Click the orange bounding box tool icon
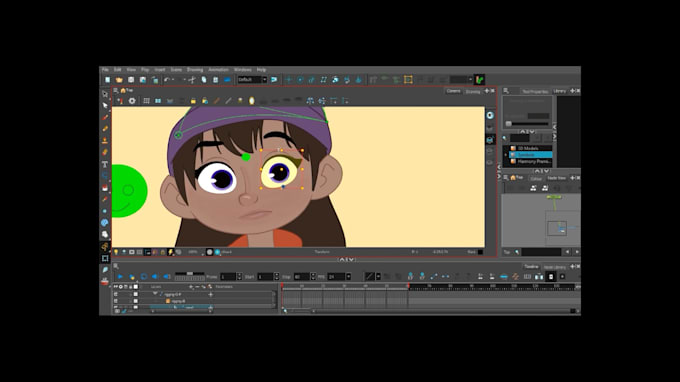The height and width of the screenshot is (382, 680). 408,80
